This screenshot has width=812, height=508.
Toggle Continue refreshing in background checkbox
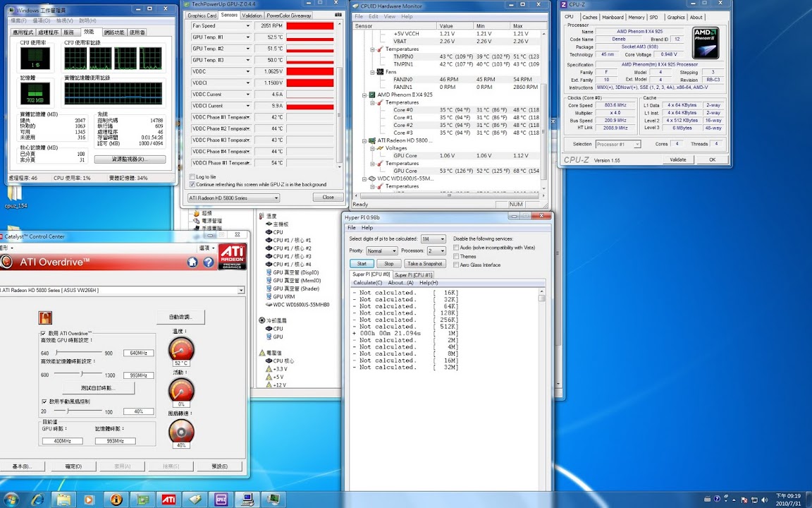(192, 185)
